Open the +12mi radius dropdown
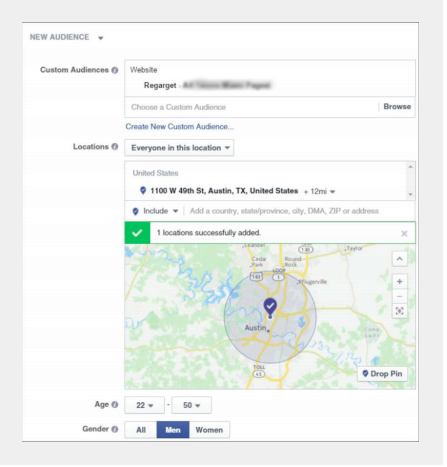The width and height of the screenshot is (447, 467). point(319,191)
